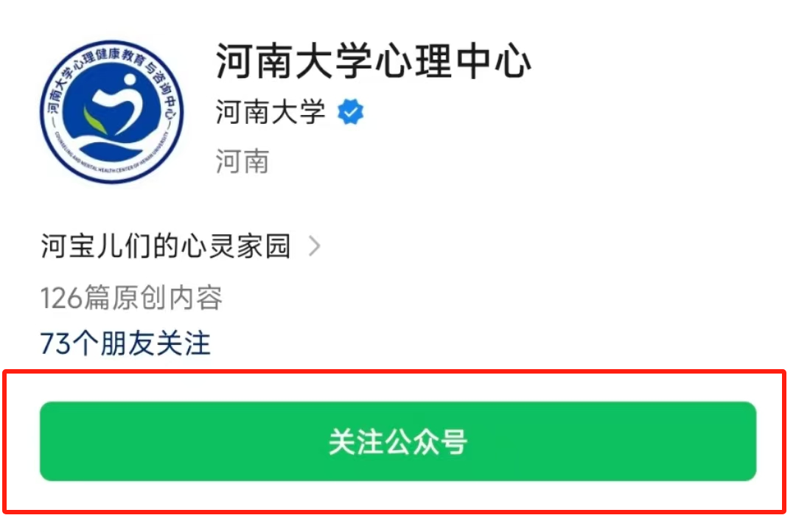Tap the white dot head in the logo
The height and width of the screenshot is (532, 796).
[x=130, y=80]
